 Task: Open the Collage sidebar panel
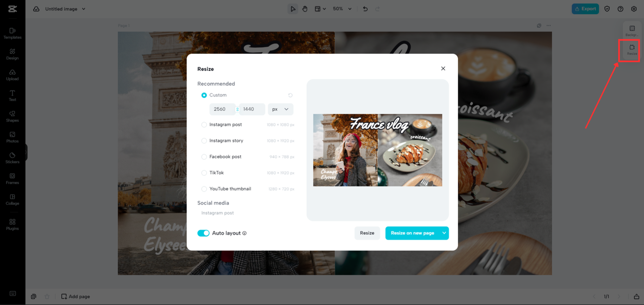pos(13,199)
